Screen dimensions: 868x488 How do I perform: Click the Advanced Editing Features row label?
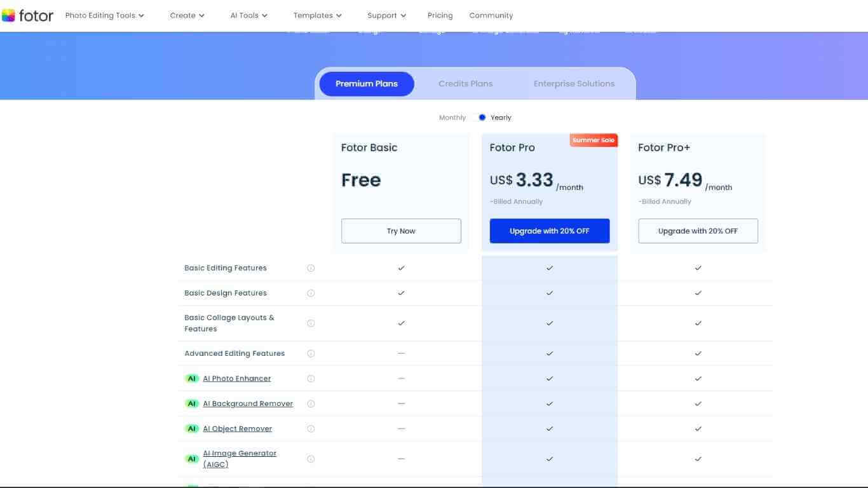click(x=234, y=353)
